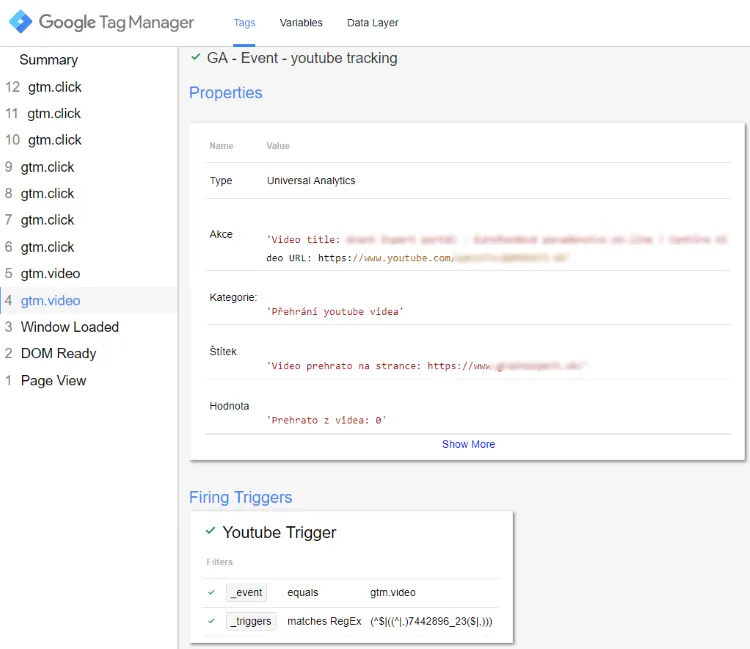Select event 11 gtm.click
The width and height of the screenshot is (750, 649).
click(88, 113)
